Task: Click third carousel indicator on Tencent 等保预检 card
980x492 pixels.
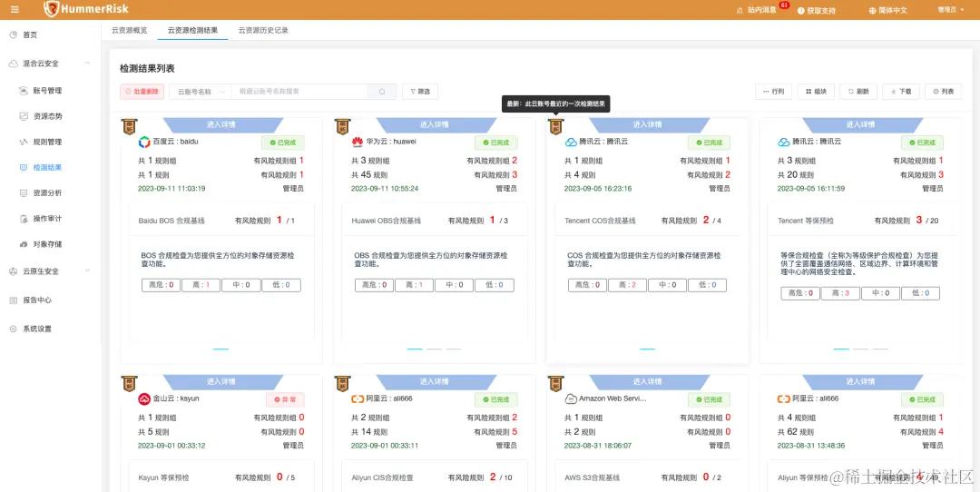Action: [880, 349]
